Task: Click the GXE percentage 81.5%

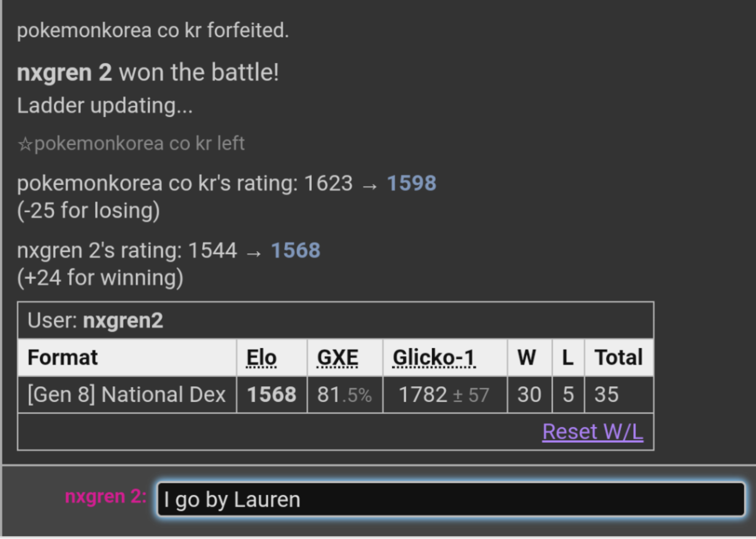Action: point(344,394)
